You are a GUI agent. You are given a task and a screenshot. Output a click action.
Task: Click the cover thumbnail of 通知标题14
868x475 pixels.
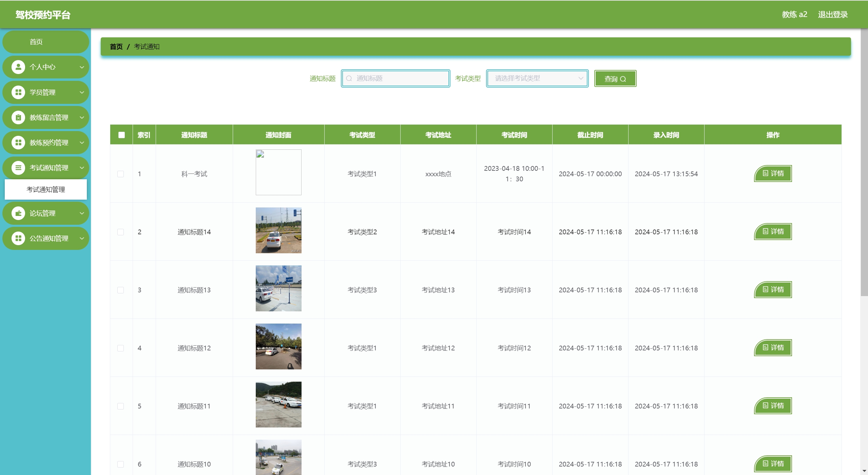tap(278, 230)
